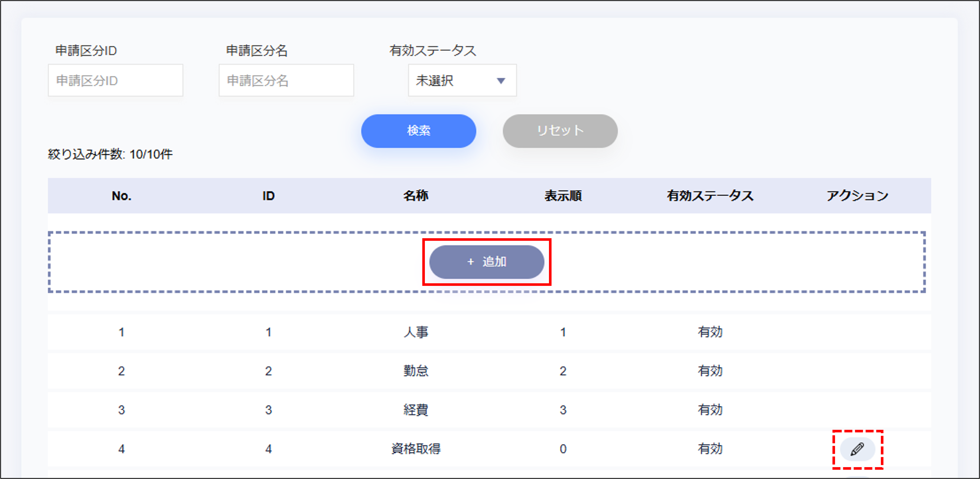
Task: Select the 経費 table row
Action: tap(415, 410)
